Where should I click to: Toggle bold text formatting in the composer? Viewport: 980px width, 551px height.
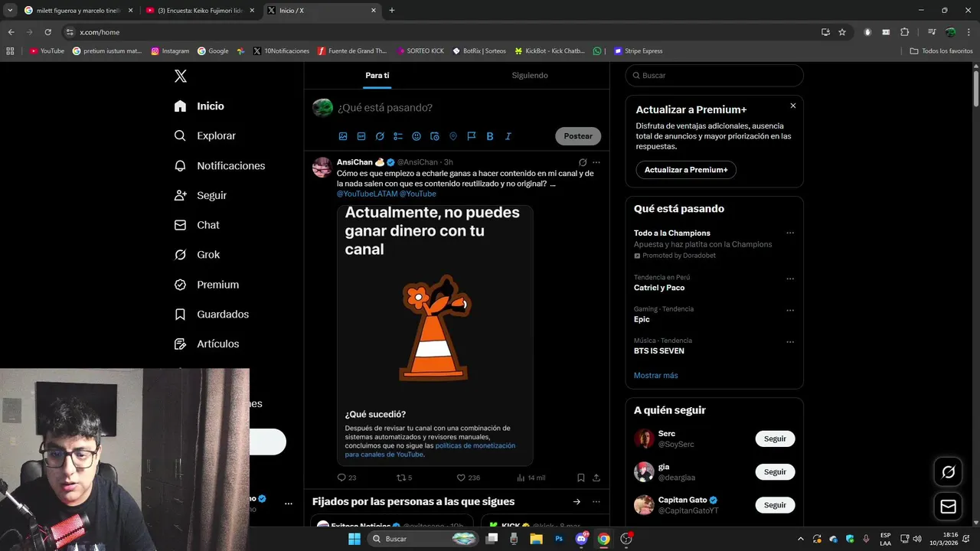pyautogui.click(x=490, y=136)
